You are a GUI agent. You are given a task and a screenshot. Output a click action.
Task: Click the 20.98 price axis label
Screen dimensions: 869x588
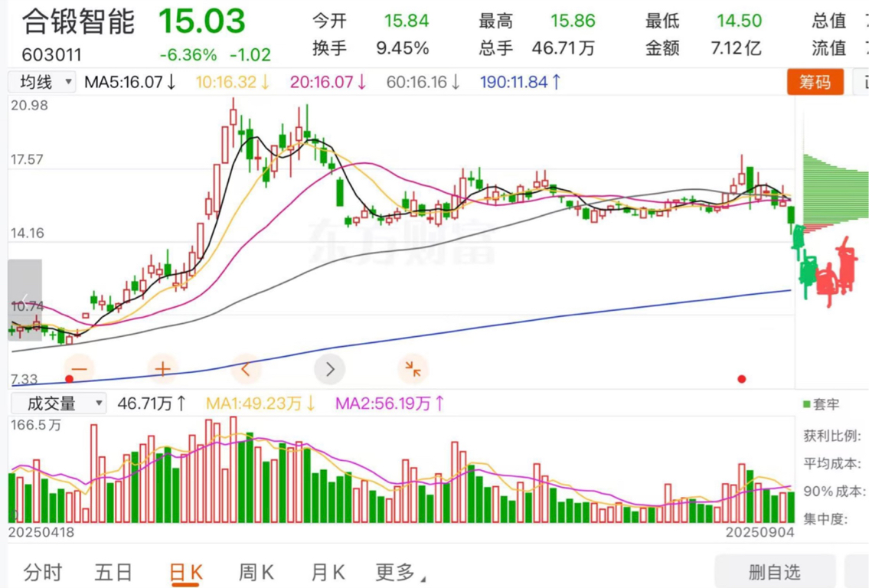(29, 106)
